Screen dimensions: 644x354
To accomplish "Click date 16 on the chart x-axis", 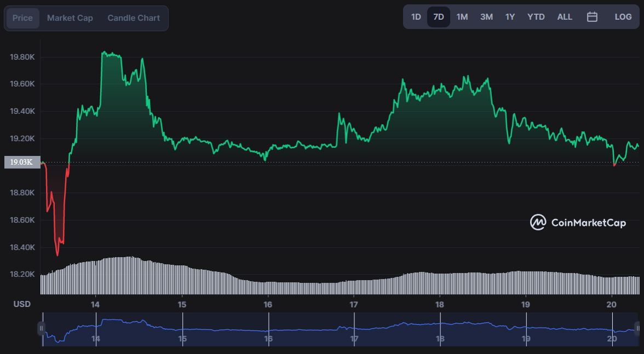I will tap(268, 304).
